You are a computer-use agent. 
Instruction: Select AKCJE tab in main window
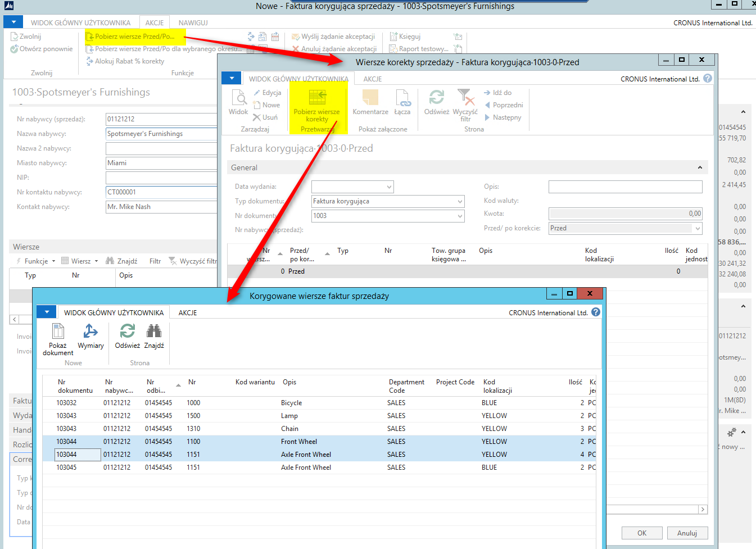point(155,23)
